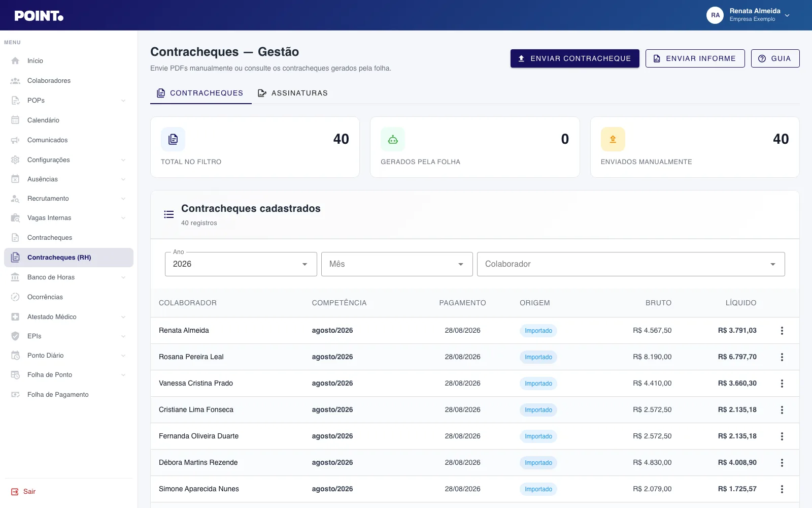This screenshot has height=508, width=812.
Task: Click the Total no Filtro card icon
Action: point(173,139)
